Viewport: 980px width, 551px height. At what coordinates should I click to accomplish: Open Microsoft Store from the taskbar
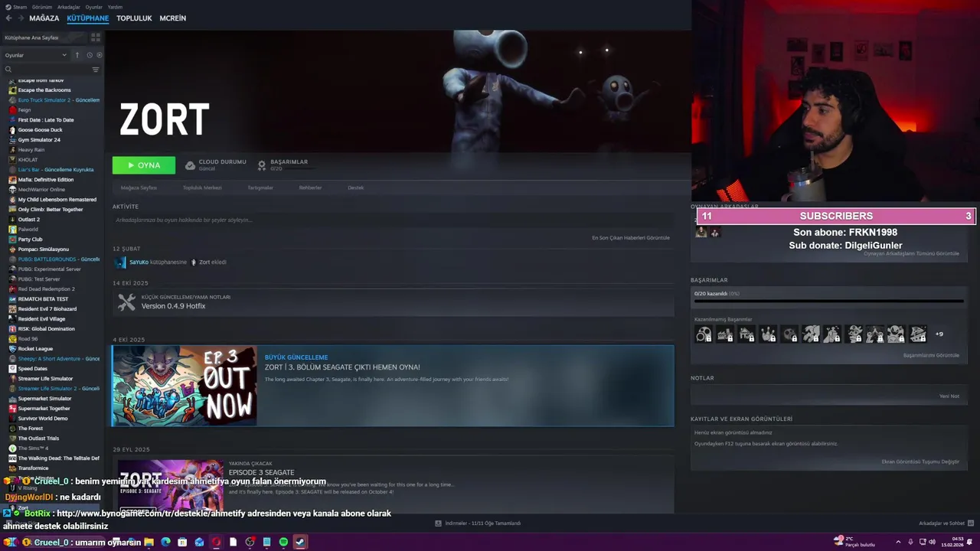(182, 542)
